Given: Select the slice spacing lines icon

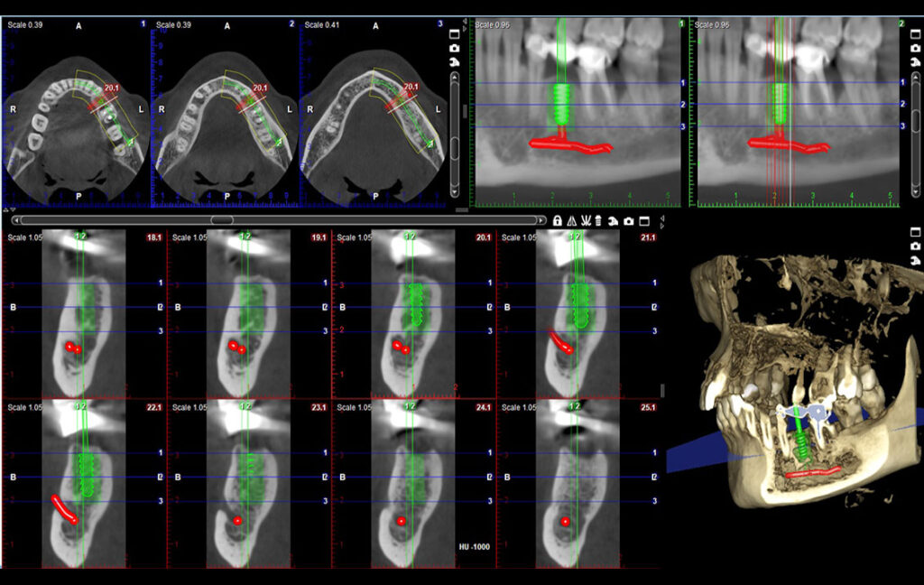Looking at the screenshot, I should 586,220.
